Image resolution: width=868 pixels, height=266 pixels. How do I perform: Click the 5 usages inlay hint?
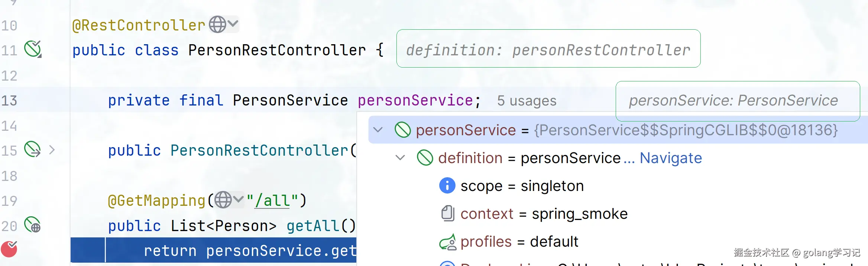coord(527,101)
